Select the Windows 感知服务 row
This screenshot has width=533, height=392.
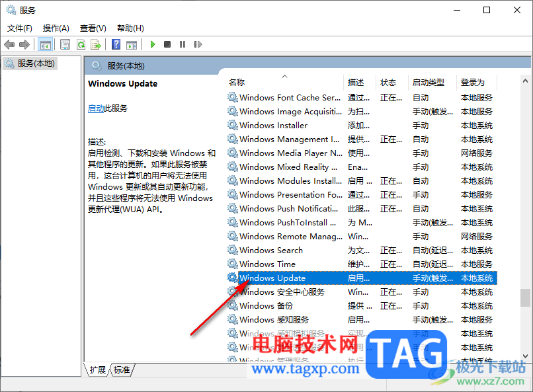[x=362, y=320]
